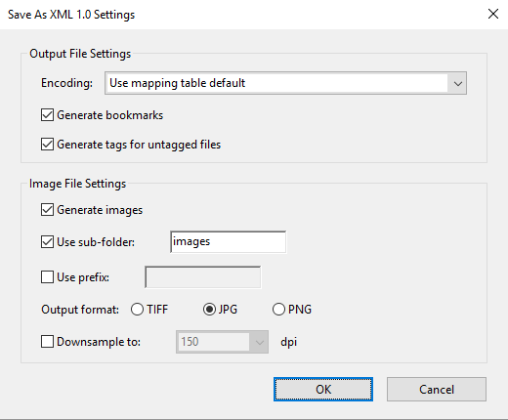
Task: Click the Cancel button
Action: point(437,390)
